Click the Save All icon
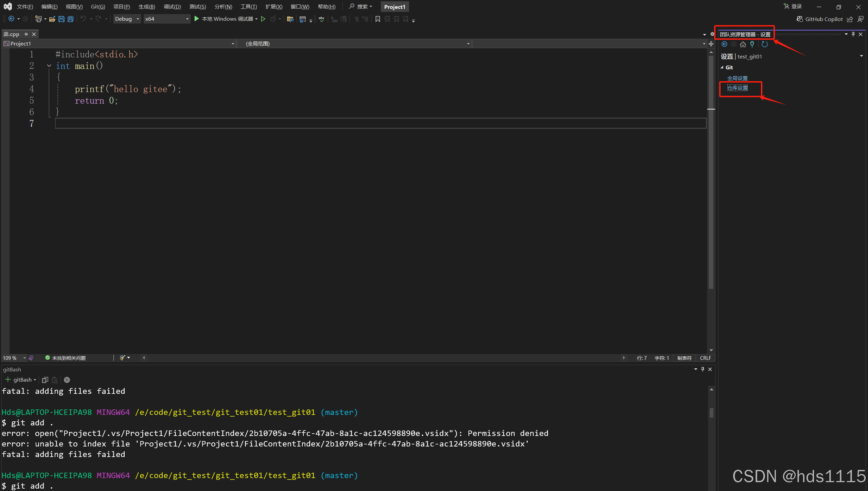 tap(70, 19)
